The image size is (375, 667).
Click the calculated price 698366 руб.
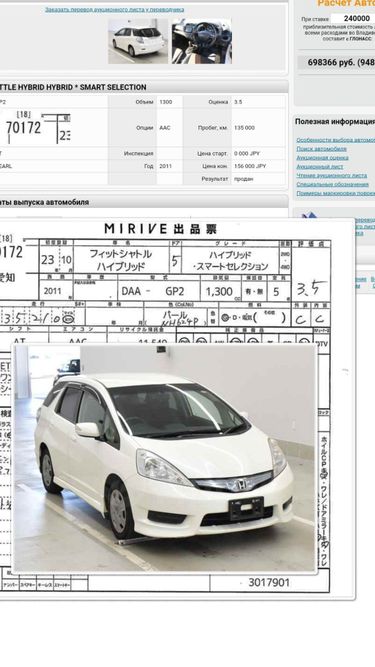point(341,63)
